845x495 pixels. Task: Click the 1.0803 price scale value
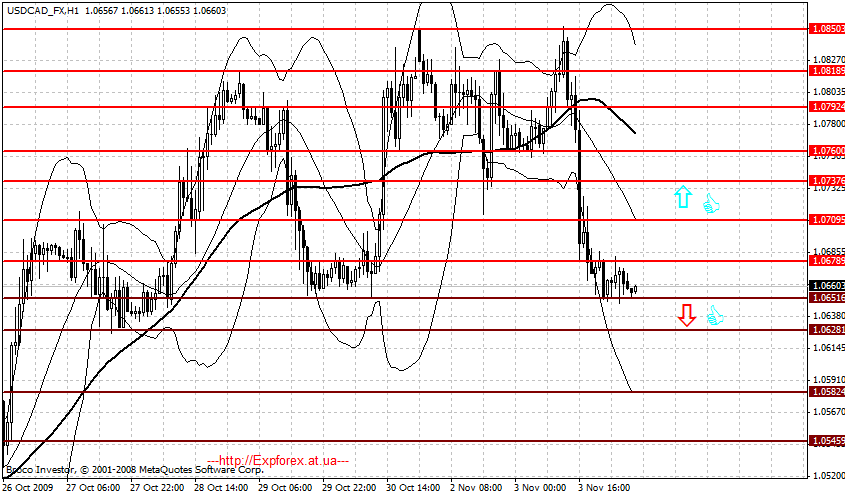(x=828, y=92)
